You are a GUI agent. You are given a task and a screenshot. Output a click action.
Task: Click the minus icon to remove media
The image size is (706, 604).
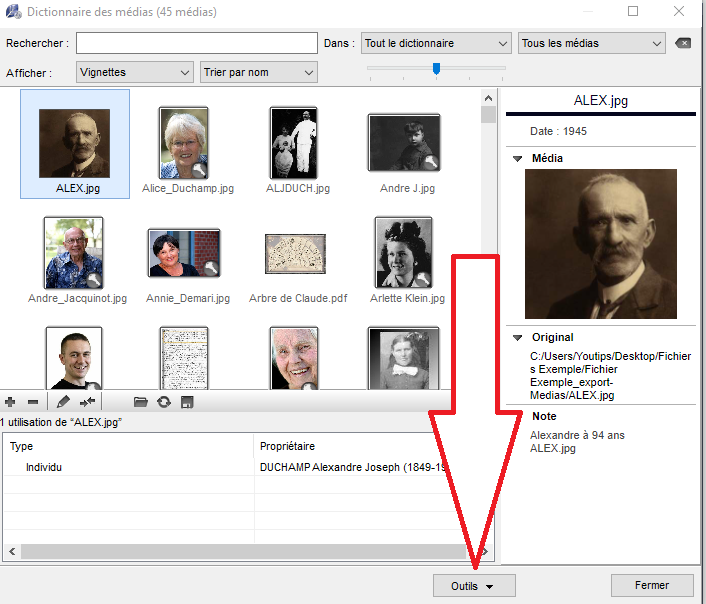point(32,402)
